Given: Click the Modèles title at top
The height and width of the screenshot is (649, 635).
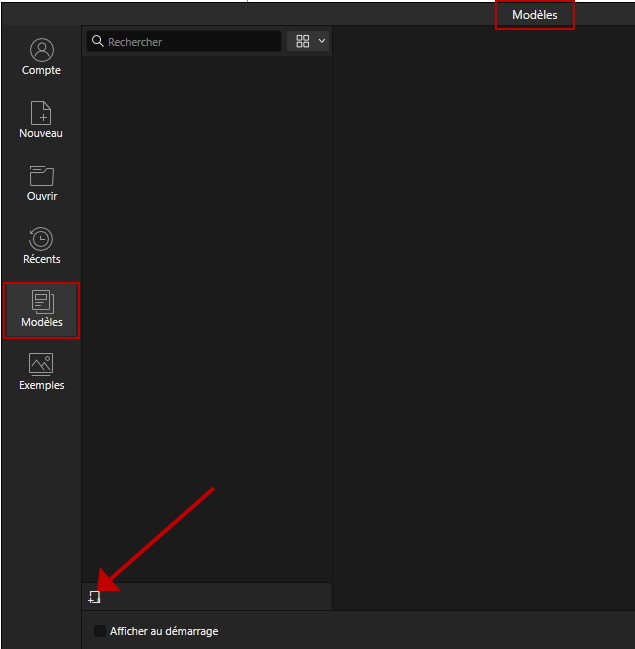Looking at the screenshot, I should pos(534,15).
